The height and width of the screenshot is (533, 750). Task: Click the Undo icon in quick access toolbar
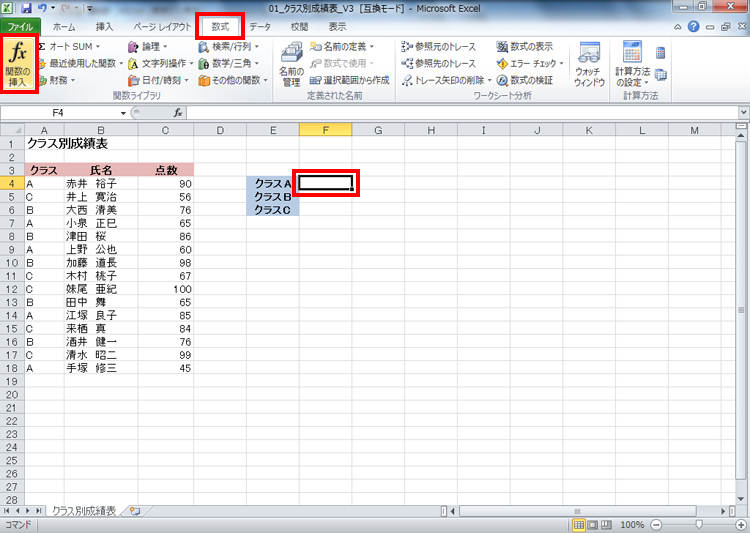click(x=42, y=8)
